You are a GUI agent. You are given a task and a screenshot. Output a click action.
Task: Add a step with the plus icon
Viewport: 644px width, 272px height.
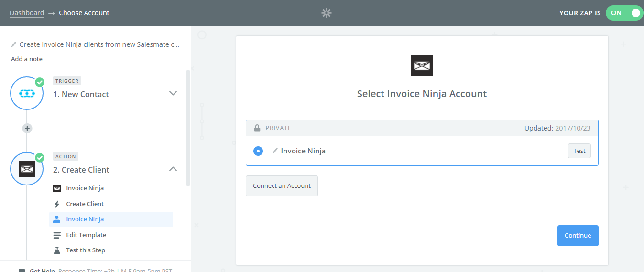(x=27, y=128)
